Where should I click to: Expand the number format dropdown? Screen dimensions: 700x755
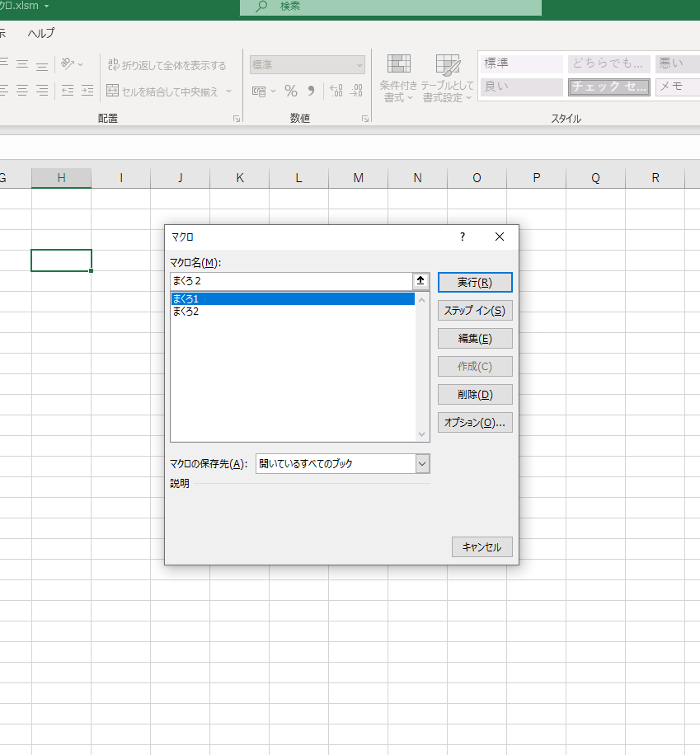[x=359, y=65]
